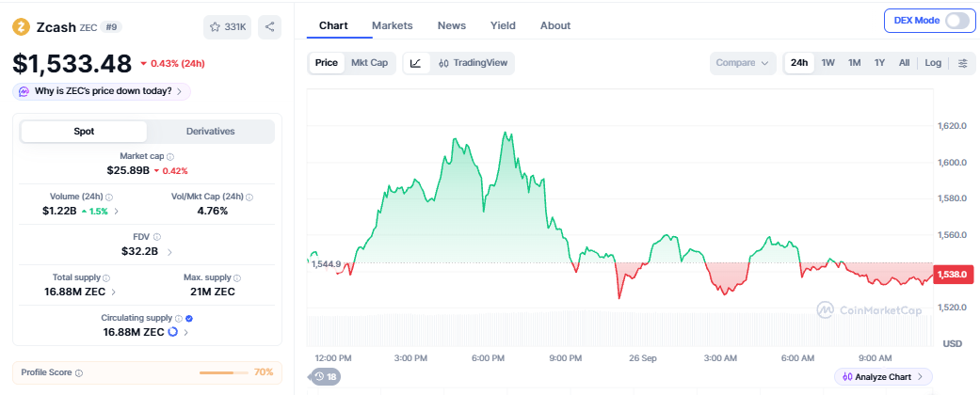This screenshot has width=980, height=395.
Task: Select Mkt Cap chart mode
Action: tap(369, 63)
